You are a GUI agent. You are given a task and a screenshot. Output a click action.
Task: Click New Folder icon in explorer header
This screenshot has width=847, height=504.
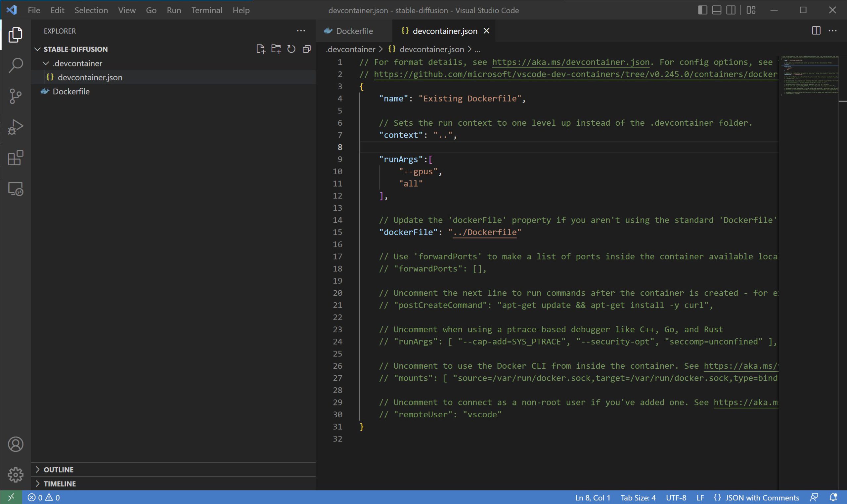[x=276, y=49]
